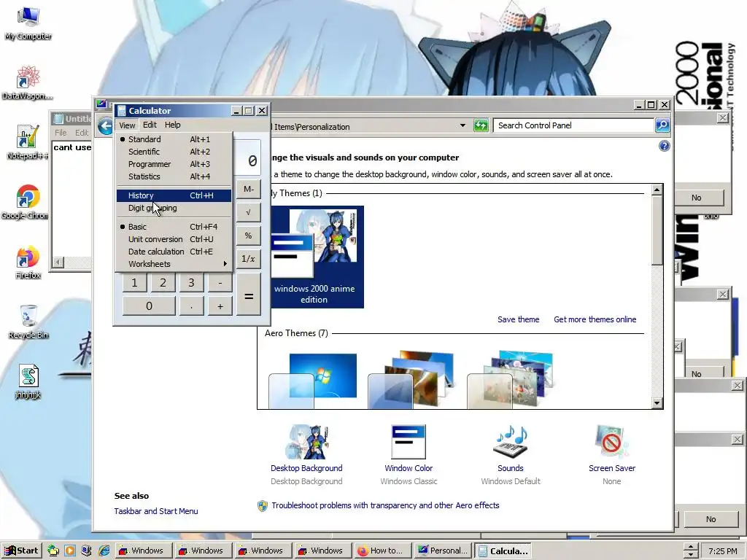Open Calculator Edit menu
The width and height of the screenshot is (747, 560).
[150, 125]
